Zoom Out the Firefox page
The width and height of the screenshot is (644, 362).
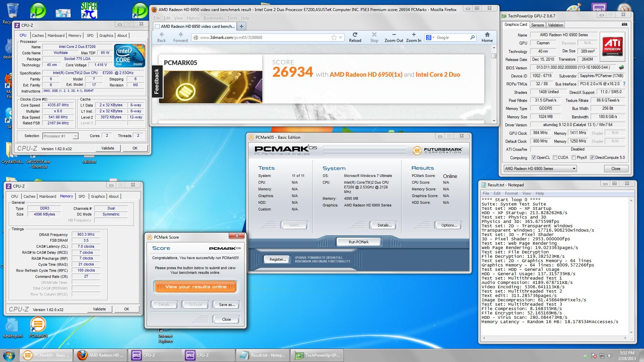tap(394, 37)
